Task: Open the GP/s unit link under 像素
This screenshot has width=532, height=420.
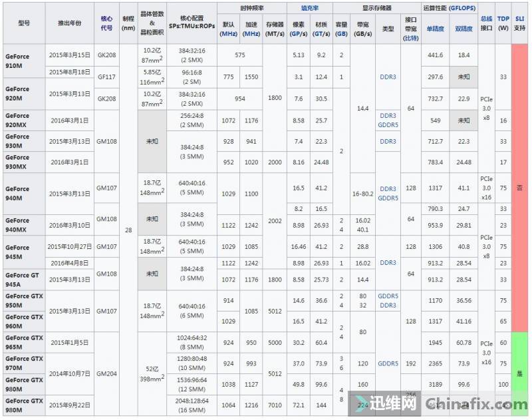Action: point(299,34)
